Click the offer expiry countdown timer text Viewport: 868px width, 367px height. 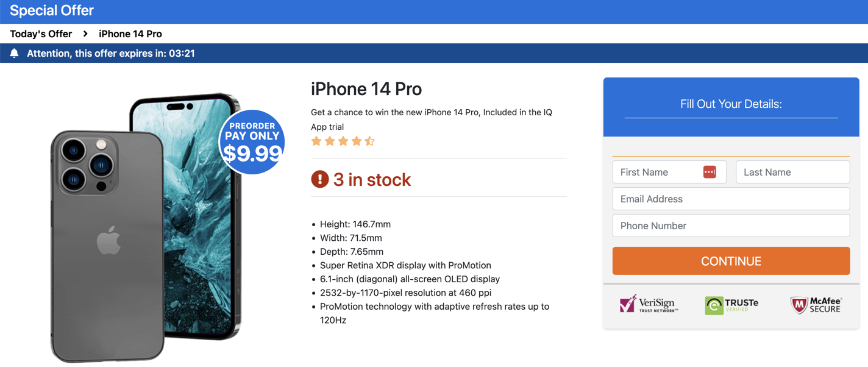point(182,54)
